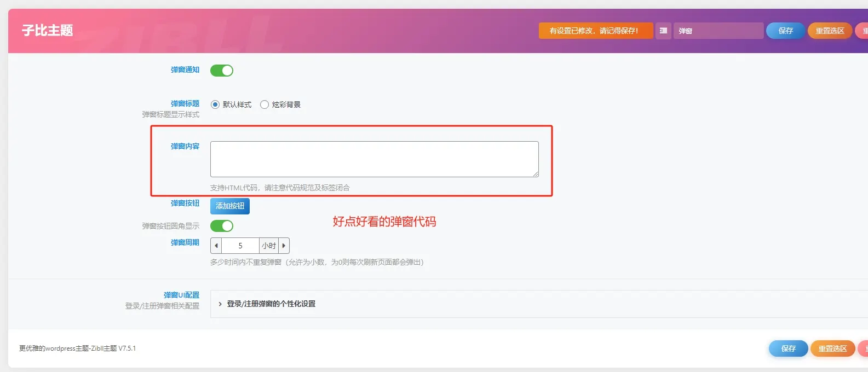Click the 多少时间内不重复弹窗 help text

coord(317,262)
